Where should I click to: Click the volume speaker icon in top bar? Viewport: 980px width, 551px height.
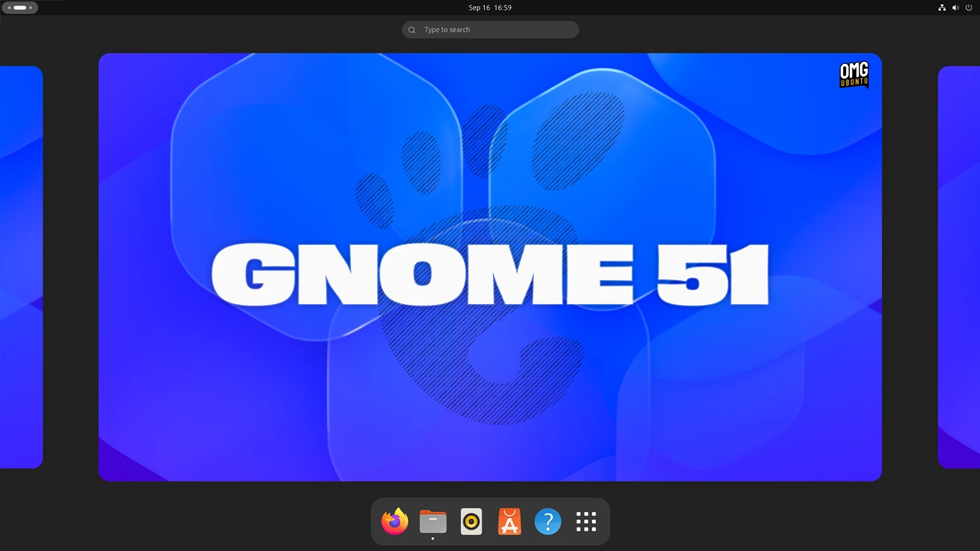[x=955, y=8]
